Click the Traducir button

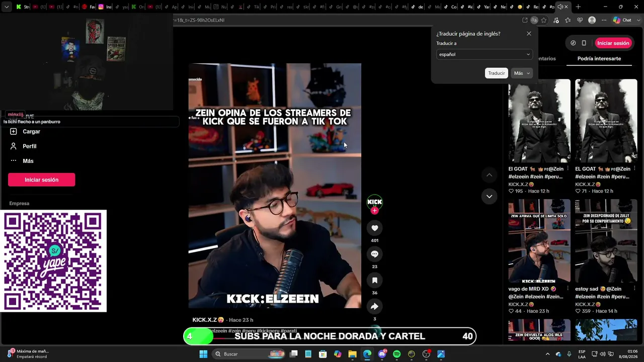pos(496,73)
